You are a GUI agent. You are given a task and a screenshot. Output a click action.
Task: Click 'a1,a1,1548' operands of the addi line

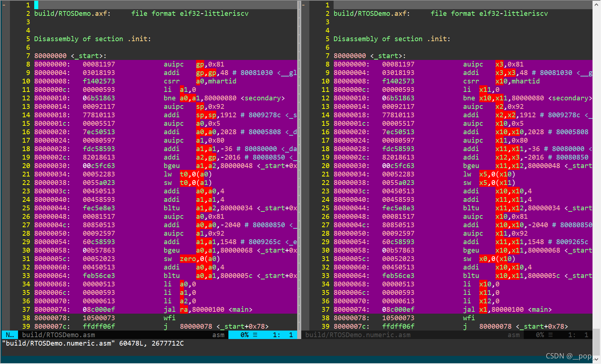216,242
